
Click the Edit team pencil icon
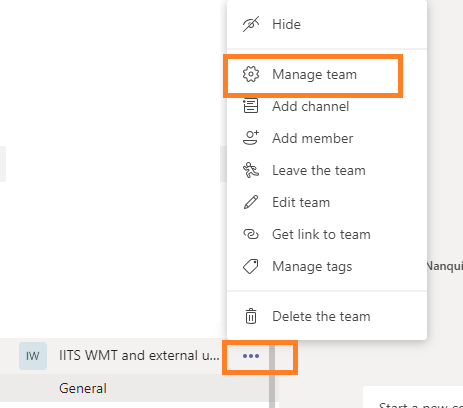[x=251, y=202]
